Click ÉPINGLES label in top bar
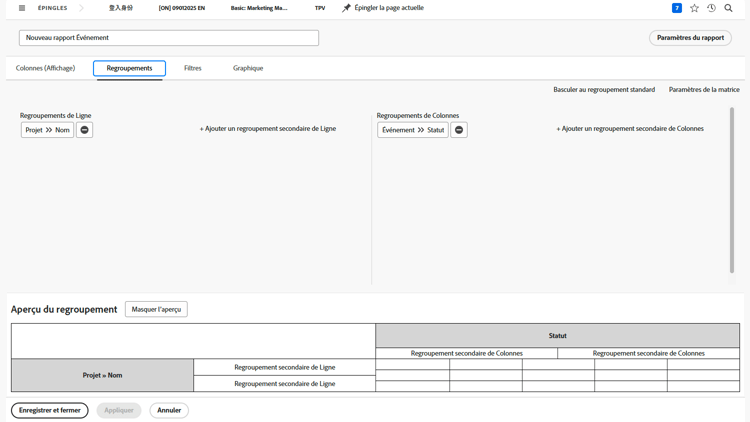This screenshot has width=750, height=422. click(x=53, y=8)
